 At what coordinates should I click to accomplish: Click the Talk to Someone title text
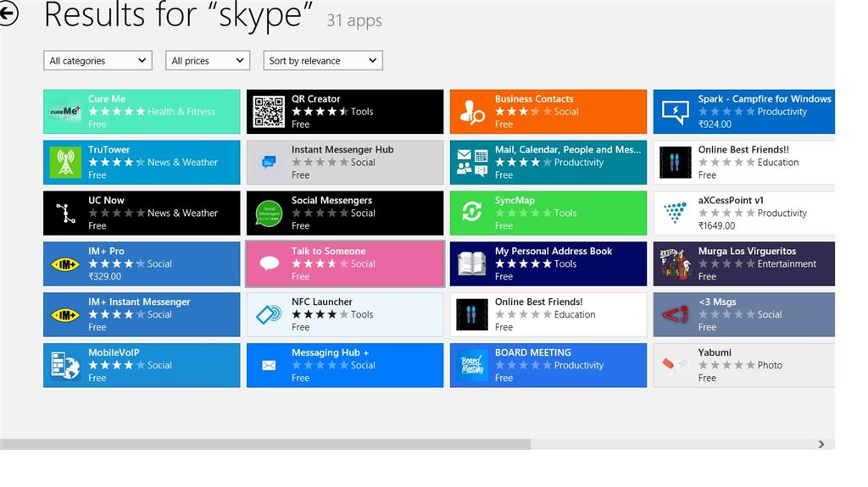(x=328, y=251)
